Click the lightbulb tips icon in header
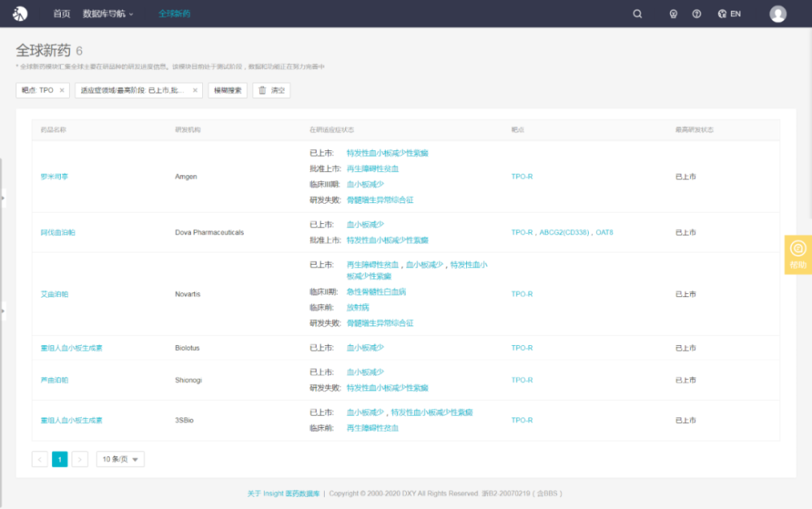 [673, 14]
